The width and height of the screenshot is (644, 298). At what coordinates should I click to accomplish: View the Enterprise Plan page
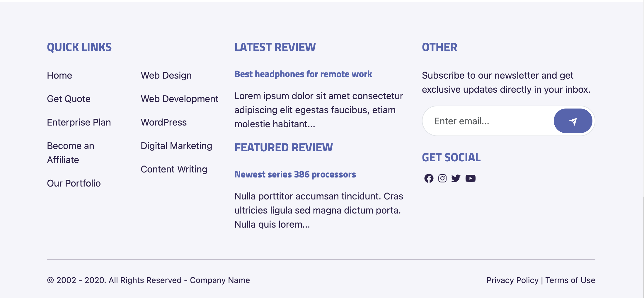[79, 122]
